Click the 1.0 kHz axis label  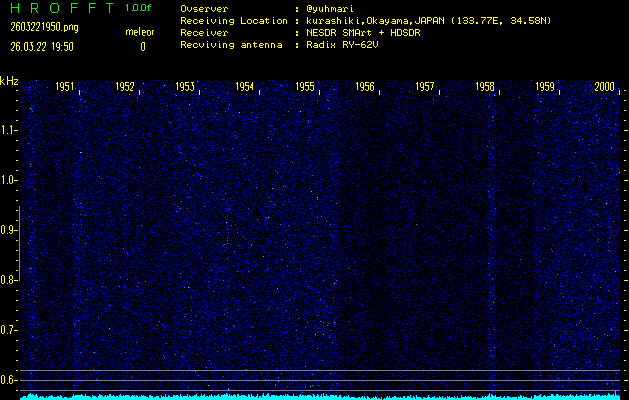(8, 180)
